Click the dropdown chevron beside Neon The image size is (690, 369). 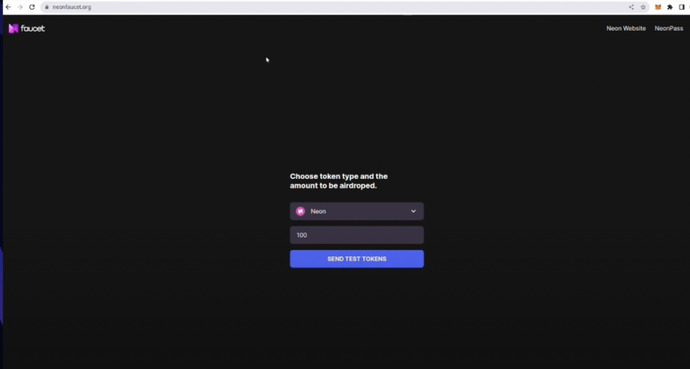(x=413, y=211)
